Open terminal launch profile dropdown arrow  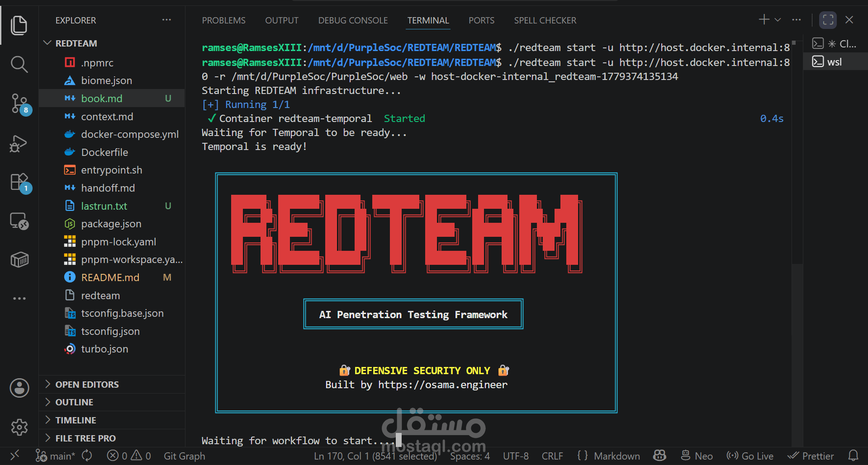(x=778, y=20)
